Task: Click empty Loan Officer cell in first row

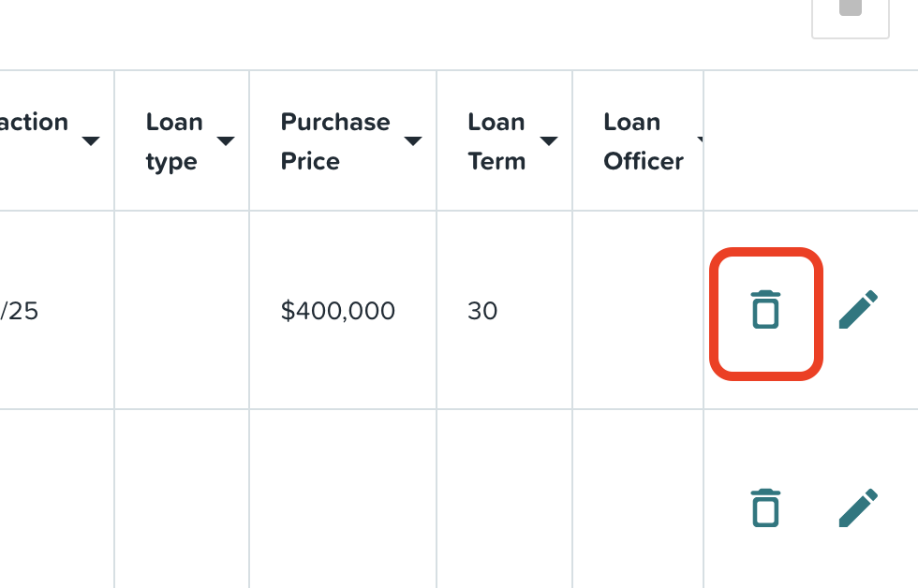Action: (638, 310)
